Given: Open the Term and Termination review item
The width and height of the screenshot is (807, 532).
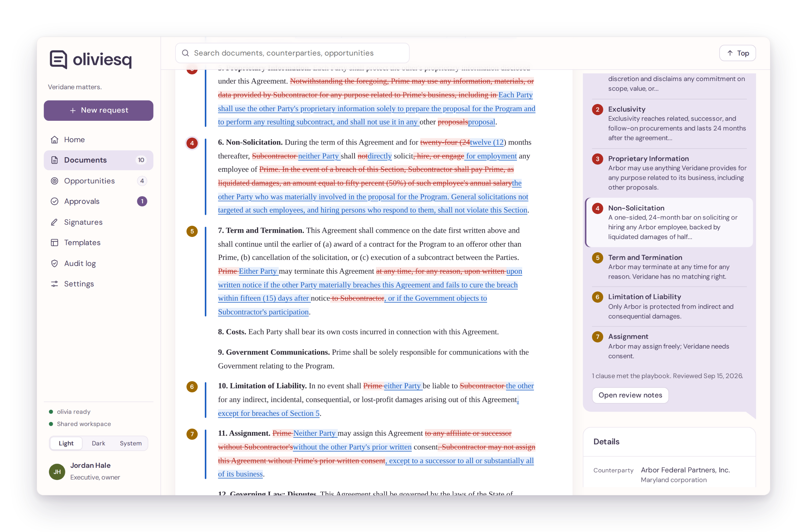Looking at the screenshot, I should [669, 267].
